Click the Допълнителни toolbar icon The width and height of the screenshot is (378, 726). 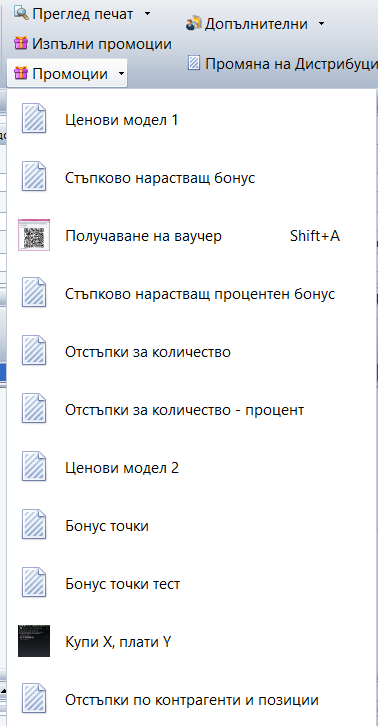point(194,23)
